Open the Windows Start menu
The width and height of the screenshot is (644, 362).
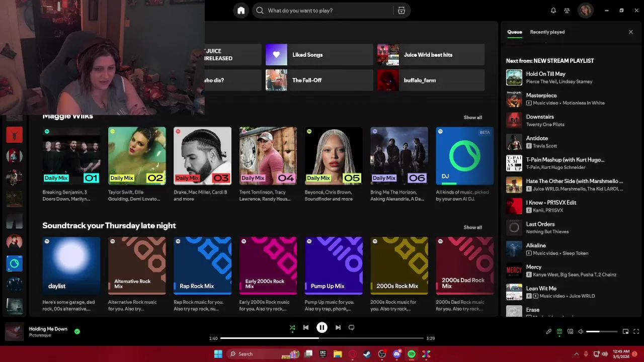[218, 354]
